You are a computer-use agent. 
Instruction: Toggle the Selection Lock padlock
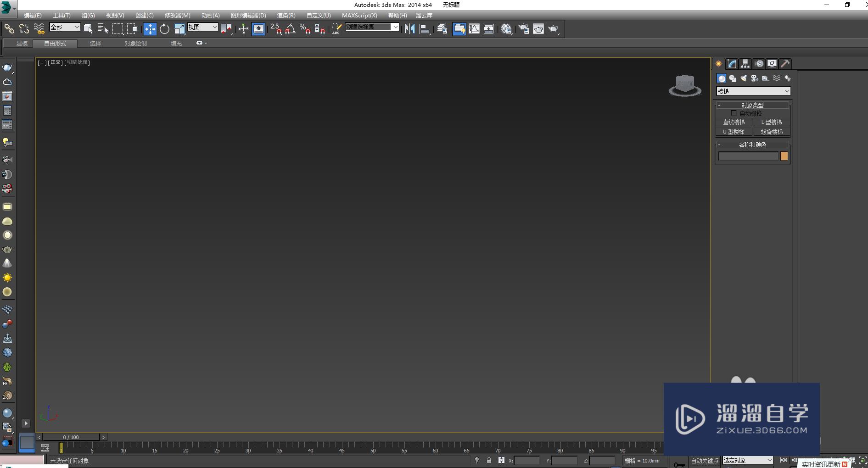click(489, 460)
